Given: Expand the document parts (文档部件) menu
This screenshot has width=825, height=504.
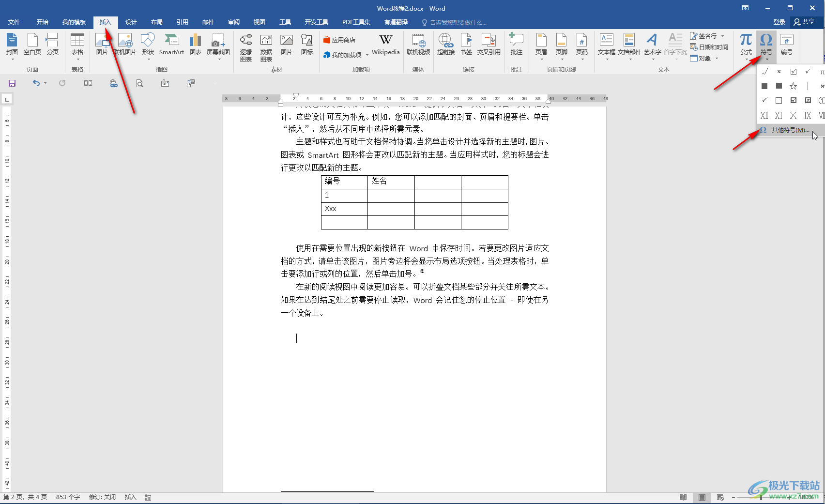Looking at the screenshot, I should pos(629,46).
